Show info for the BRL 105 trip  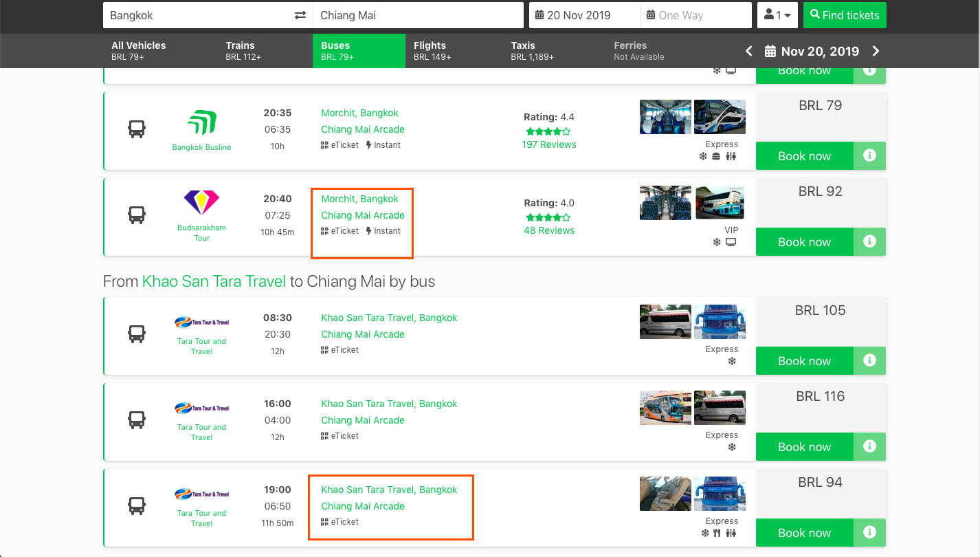(x=869, y=361)
